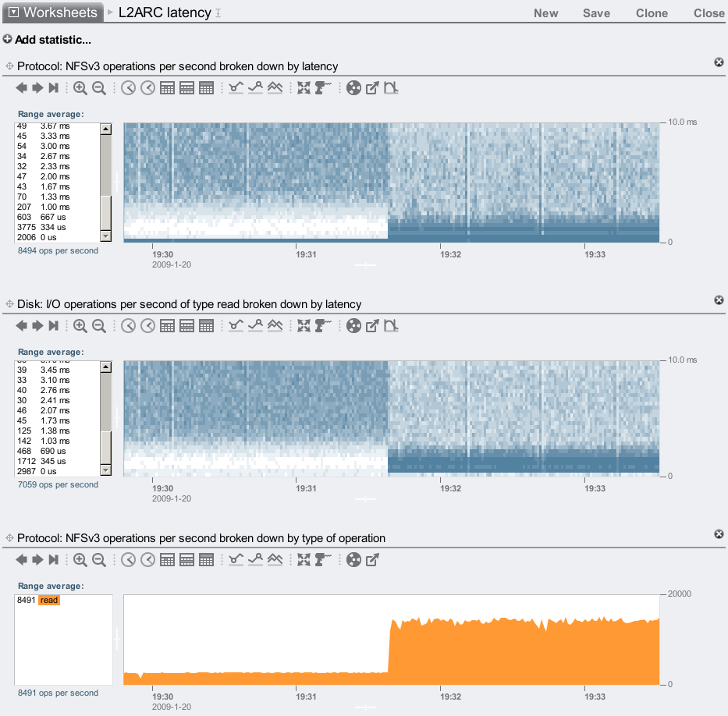Click the drill icon on Disk I/O panel
This screenshot has width=728, height=716.
[323, 326]
